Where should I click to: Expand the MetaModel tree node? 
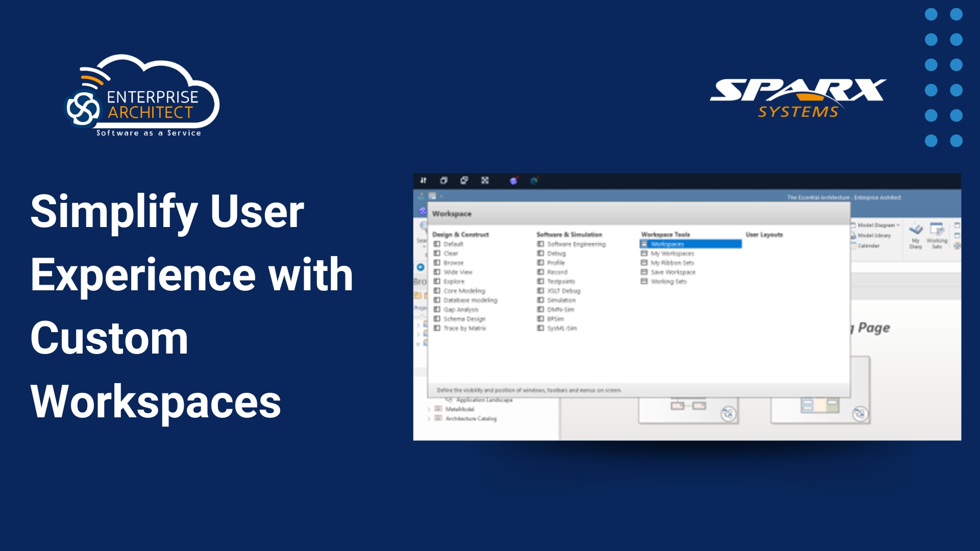pyautogui.click(x=429, y=409)
